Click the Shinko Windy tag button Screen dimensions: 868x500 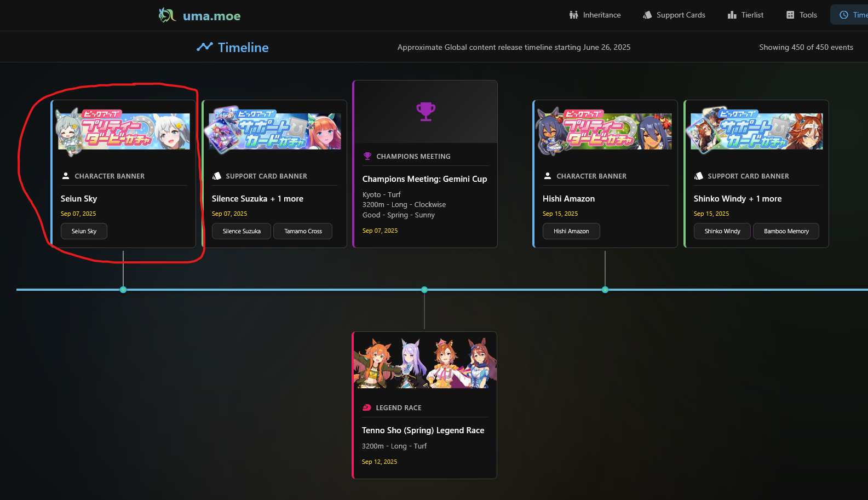722,231
